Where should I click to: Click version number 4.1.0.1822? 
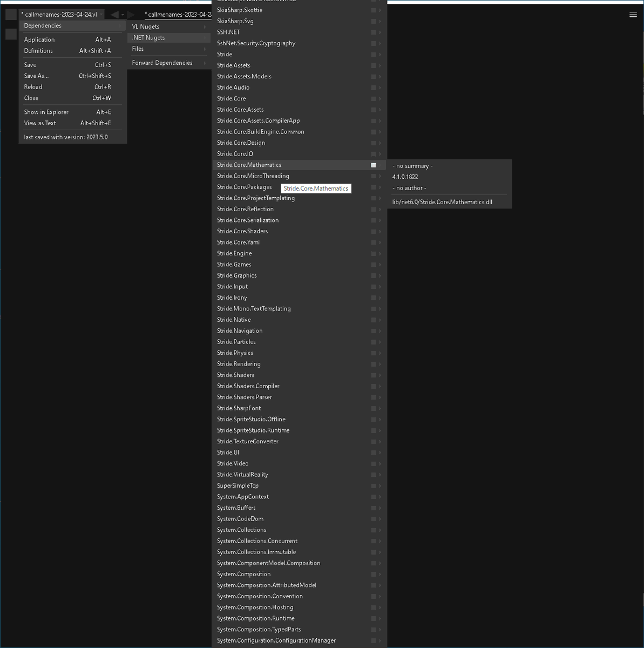pyautogui.click(x=405, y=177)
